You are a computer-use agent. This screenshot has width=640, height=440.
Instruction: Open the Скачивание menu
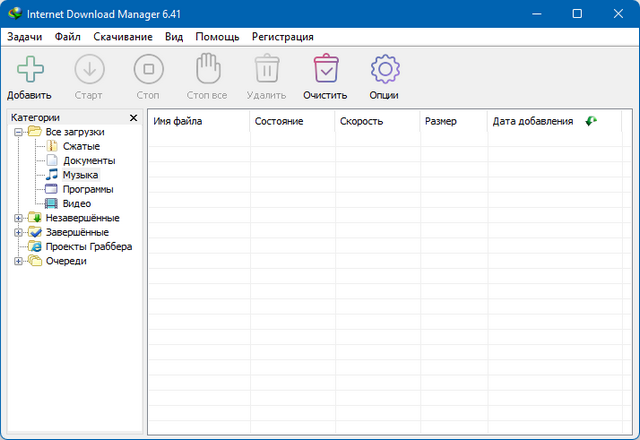(x=123, y=37)
